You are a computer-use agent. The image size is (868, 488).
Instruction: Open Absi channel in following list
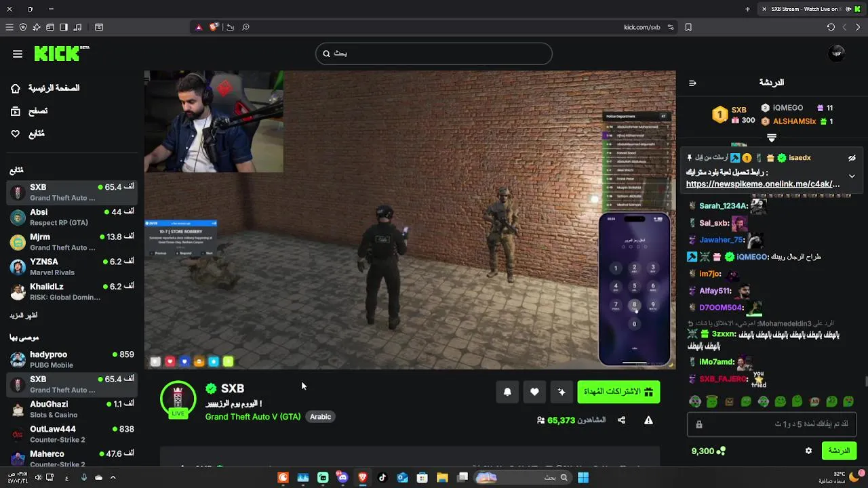(72, 217)
